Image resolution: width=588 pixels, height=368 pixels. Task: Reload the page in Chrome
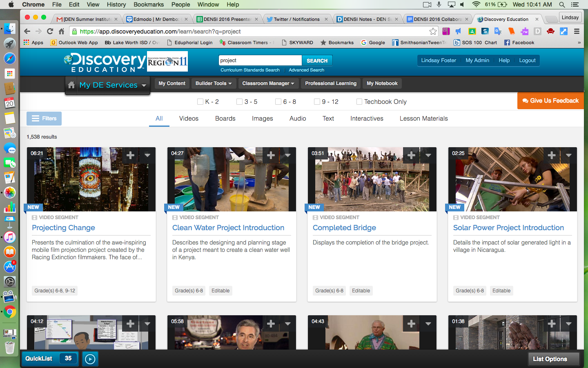coord(50,31)
